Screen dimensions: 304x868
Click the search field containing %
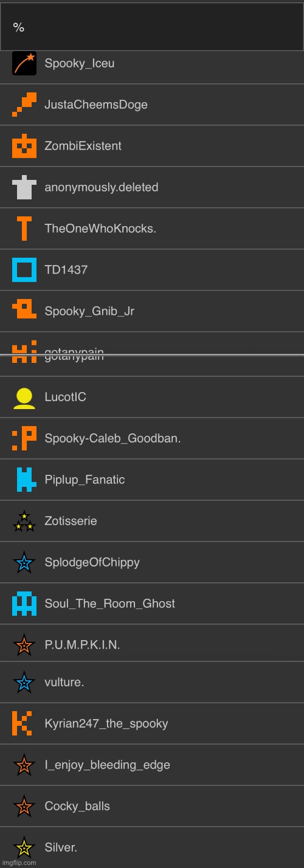point(152,27)
